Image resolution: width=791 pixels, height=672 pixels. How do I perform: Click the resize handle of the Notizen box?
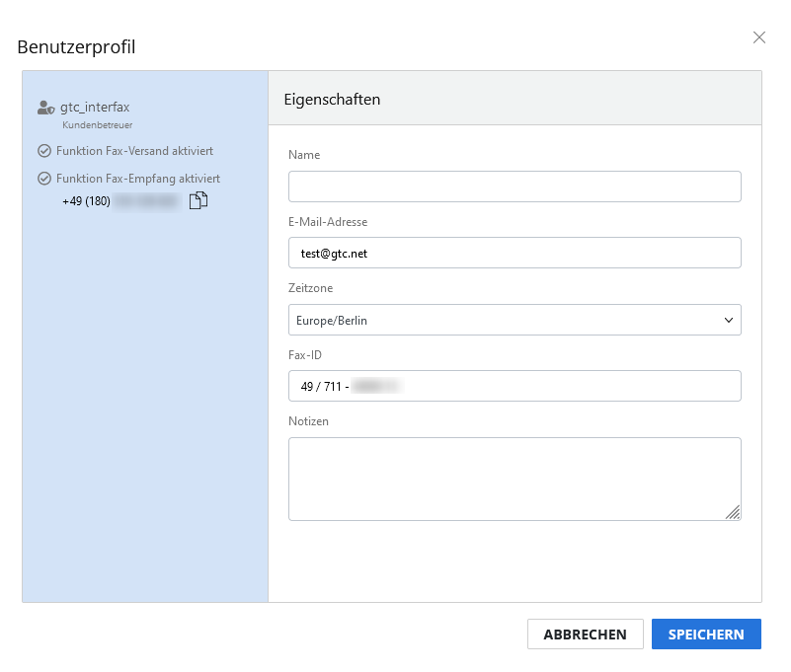pos(732,511)
